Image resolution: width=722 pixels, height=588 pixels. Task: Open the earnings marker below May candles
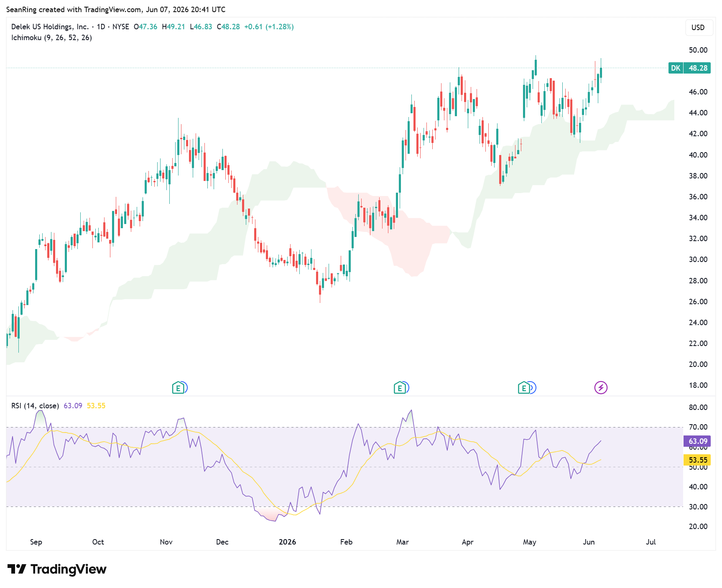[524, 388]
